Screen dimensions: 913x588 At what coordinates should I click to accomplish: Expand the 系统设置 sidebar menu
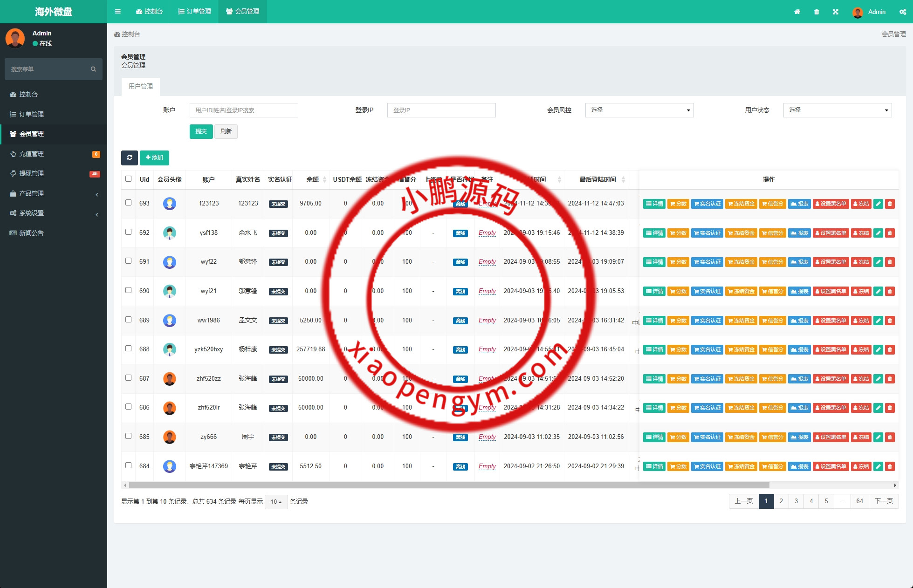54,213
